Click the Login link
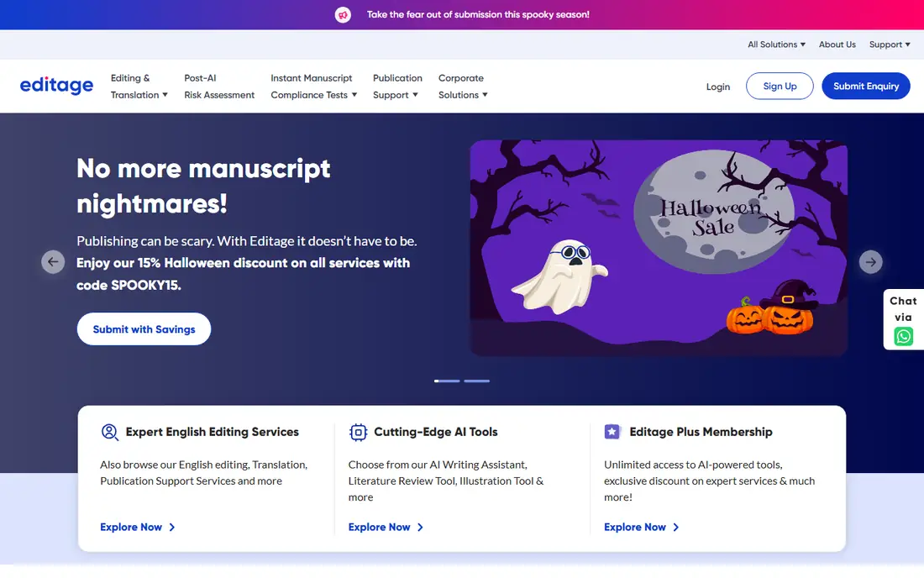Viewport: 924px width, 578px height. point(717,87)
